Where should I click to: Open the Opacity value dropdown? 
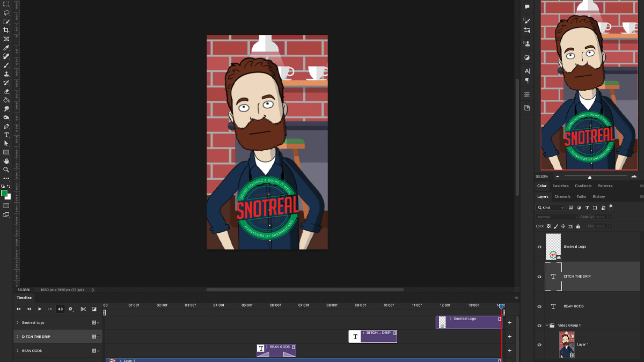pos(610,217)
